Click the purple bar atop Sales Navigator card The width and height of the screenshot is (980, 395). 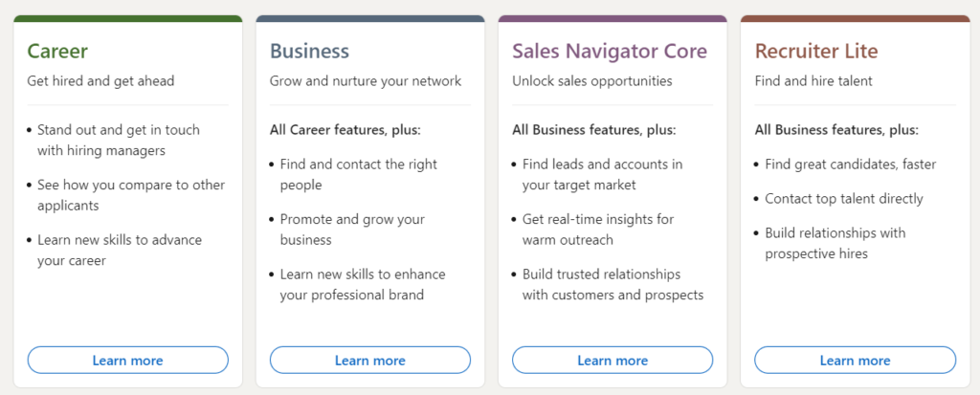(612, 18)
